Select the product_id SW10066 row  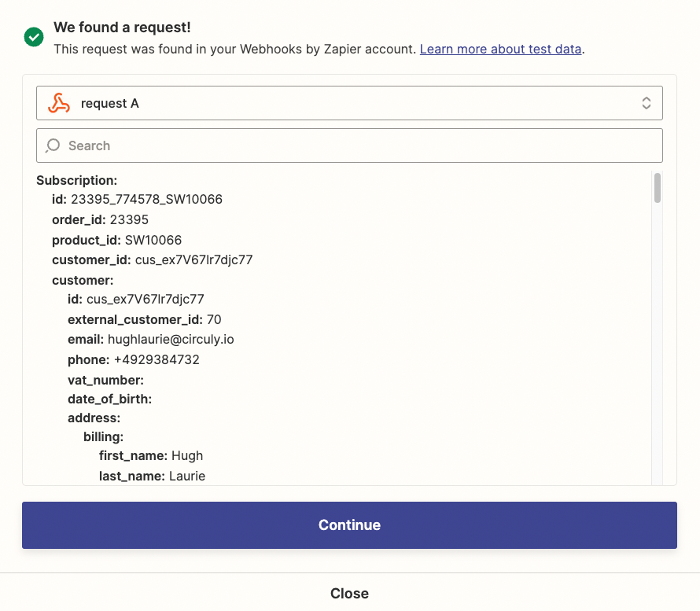coord(117,240)
